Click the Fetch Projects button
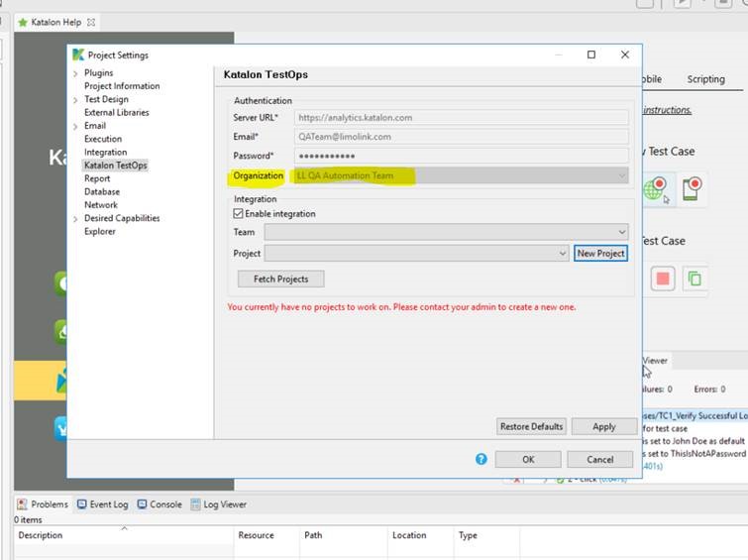748x560 pixels. click(281, 279)
